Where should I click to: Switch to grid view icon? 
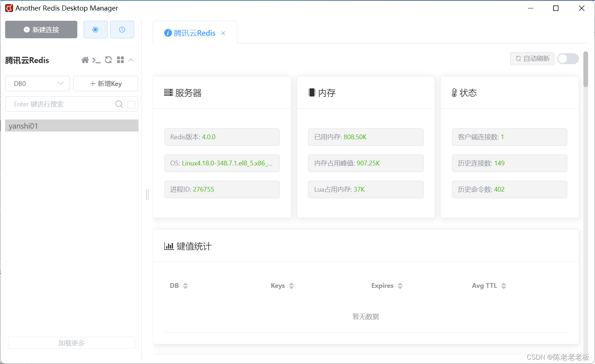[120, 60]
